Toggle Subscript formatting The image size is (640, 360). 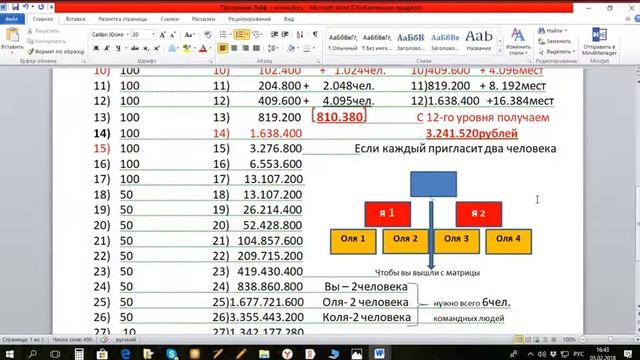pyautogui.click(x=146, y=49)
